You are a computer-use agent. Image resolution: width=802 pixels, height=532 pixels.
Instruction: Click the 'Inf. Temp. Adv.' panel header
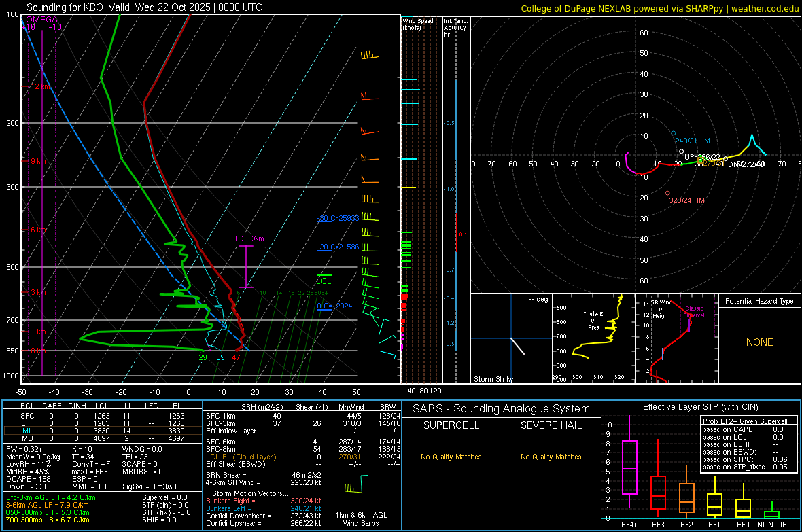pos(455,28)
